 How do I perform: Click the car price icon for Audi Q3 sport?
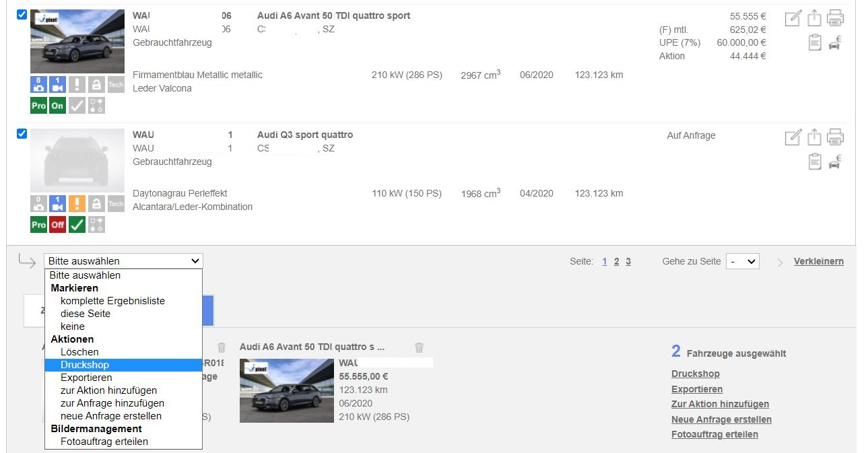[835, 163]
